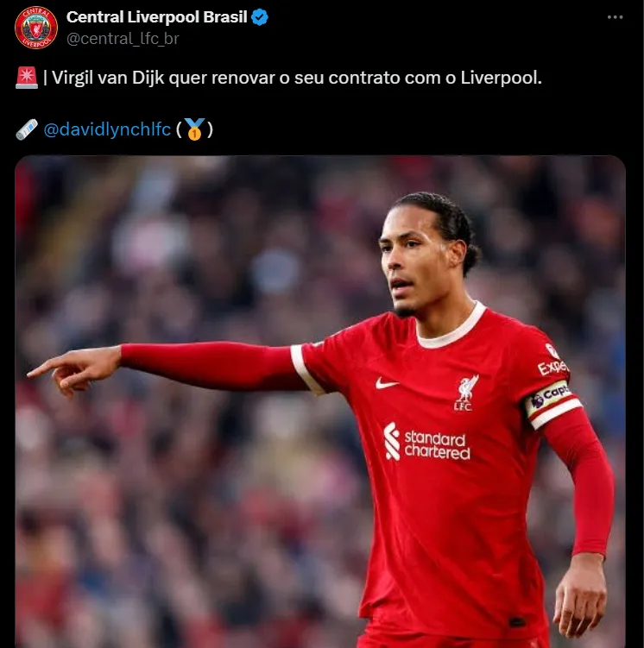
Task: Open the three-dot more options menu
Action: pyautogui.click(x=615, y=17)
